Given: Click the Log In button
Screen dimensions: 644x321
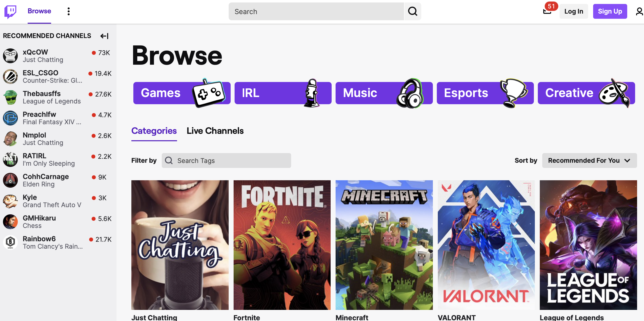Looking at the screenshot, I should coord(573,12).
